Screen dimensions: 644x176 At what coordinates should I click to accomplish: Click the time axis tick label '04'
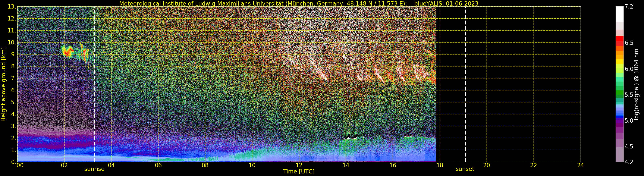(x=111, y=165)
